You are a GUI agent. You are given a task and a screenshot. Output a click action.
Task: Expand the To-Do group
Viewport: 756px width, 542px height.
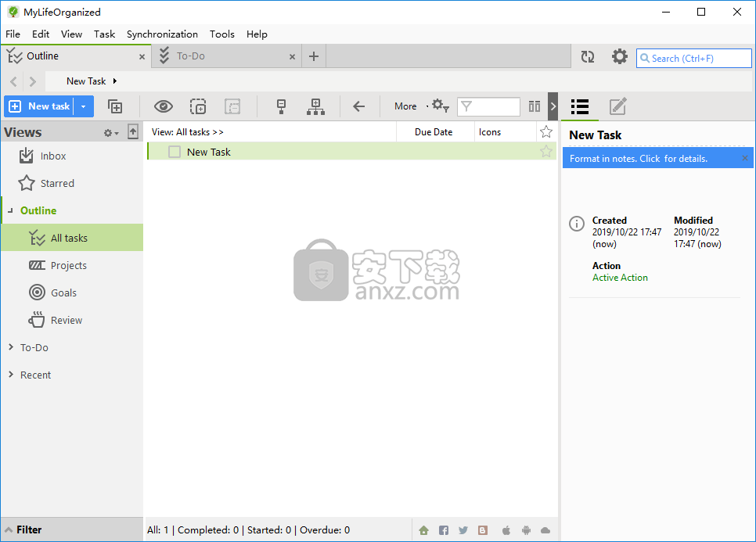11,347
